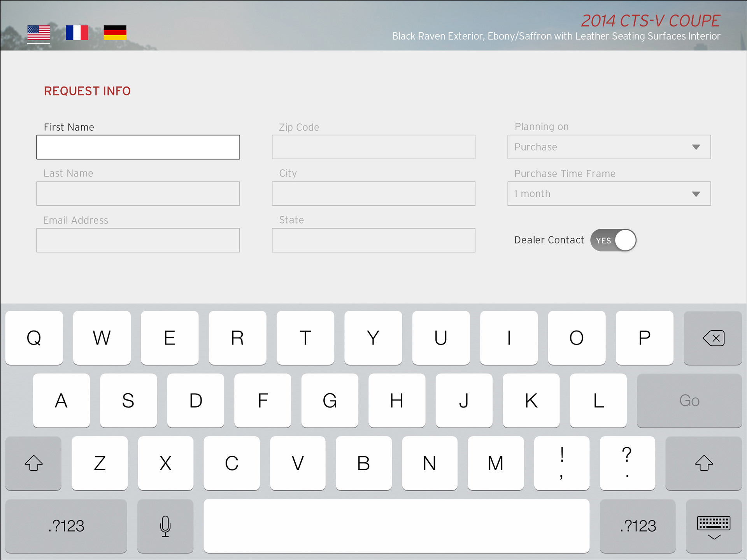Hide keyboard with dismiss key
This screenshot has height=560, width=747.
[x=714, y=526]
